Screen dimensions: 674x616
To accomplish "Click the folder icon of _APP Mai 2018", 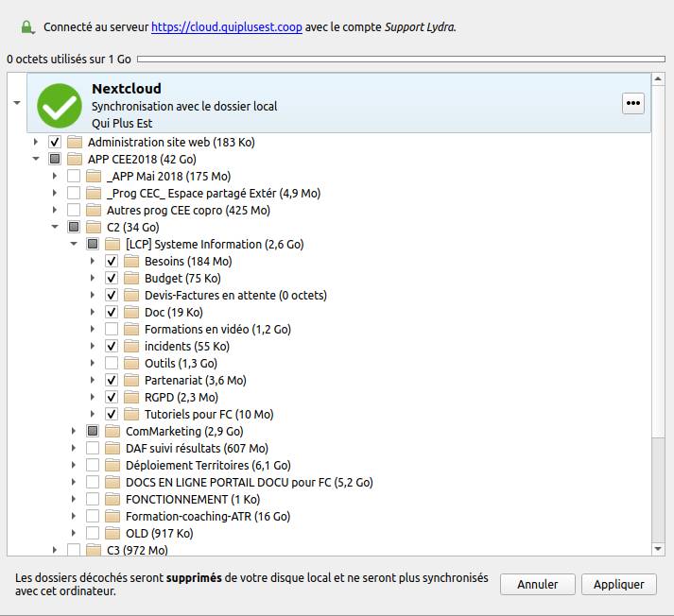I will [x=94, y=176].
